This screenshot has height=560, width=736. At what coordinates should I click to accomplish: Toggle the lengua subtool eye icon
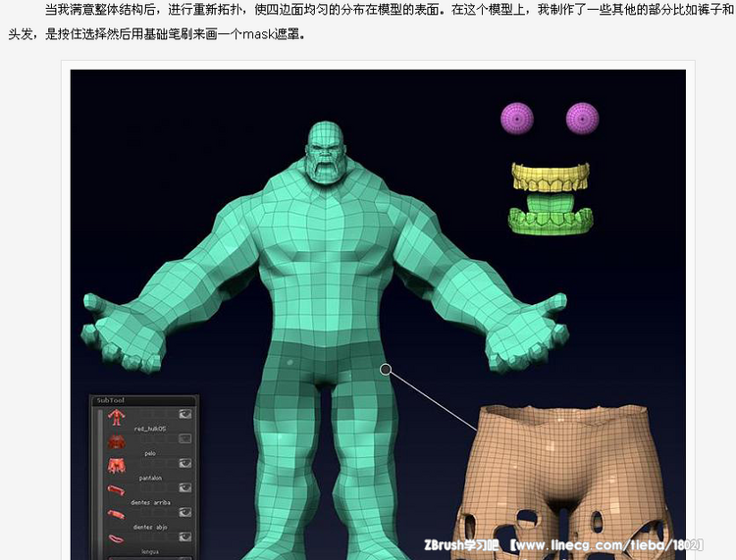[x=185, y=536]
